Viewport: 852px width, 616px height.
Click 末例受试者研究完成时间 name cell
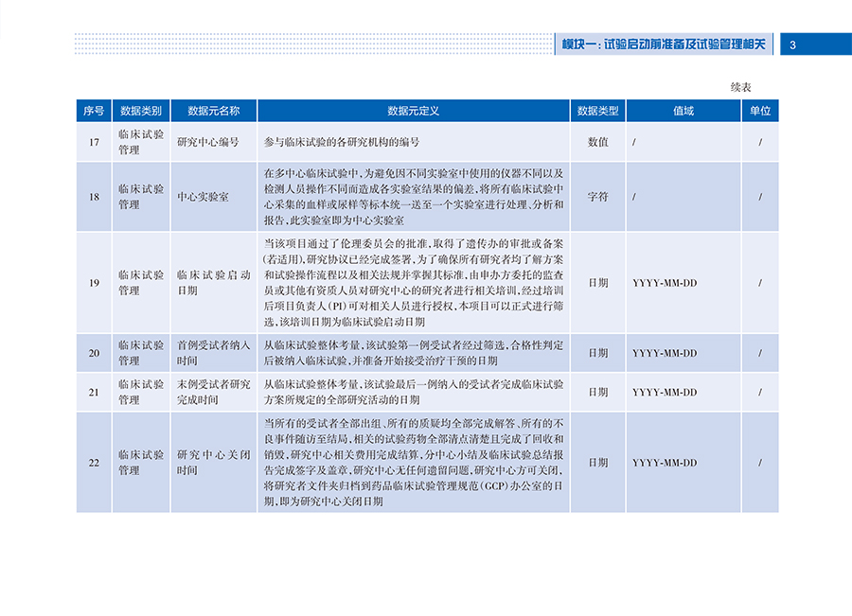(x=214, y=392)
